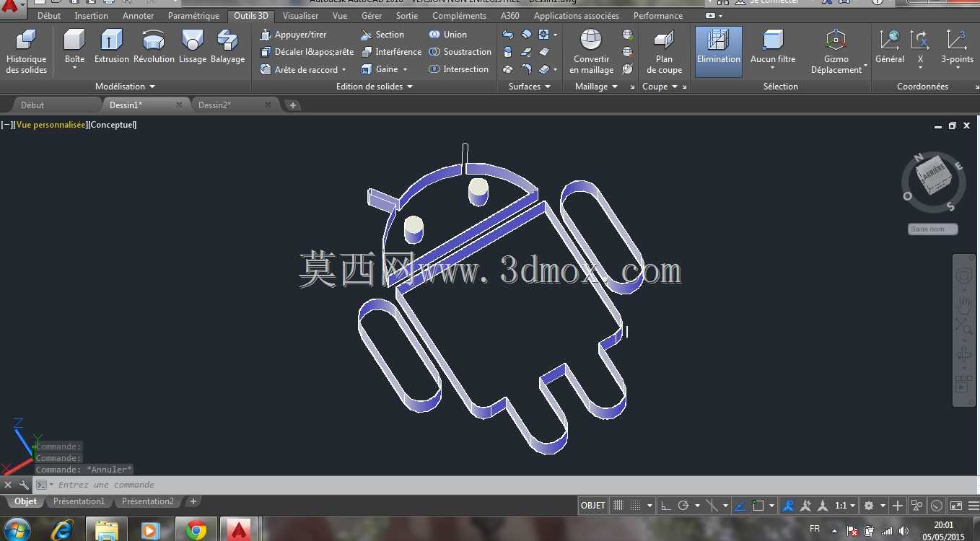Expand the Coupe panel
The width and height of the screenshot is (980, 541).
(x=660, y=87)
